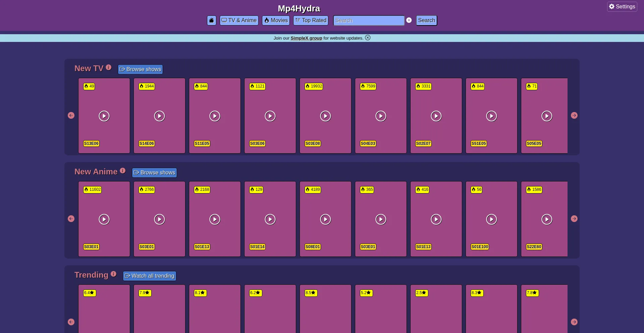This screenshot has width=644, height=333.
Task: Click the info icon beside Trending
Action: (114, 274)
